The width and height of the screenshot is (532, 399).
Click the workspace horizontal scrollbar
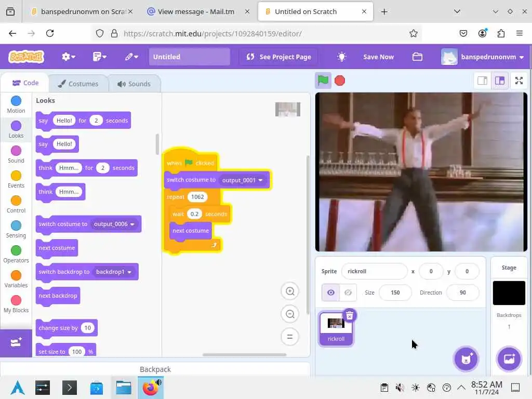pos(244,354)
